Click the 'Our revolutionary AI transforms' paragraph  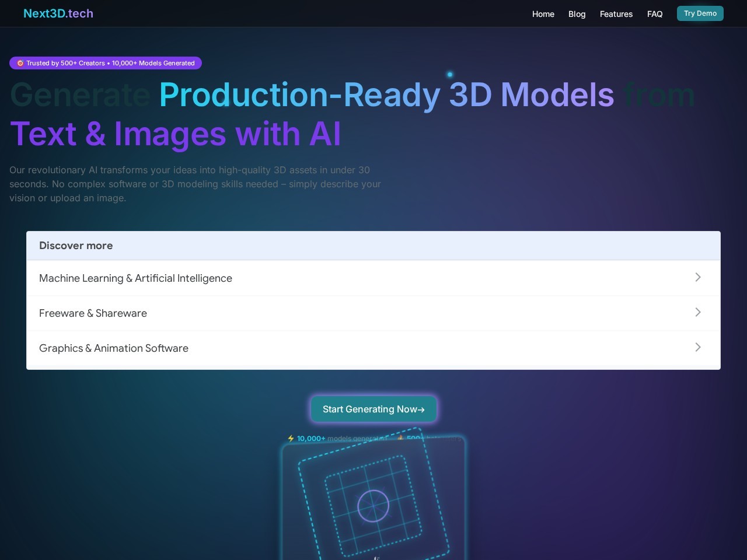(x=195, y=184)
